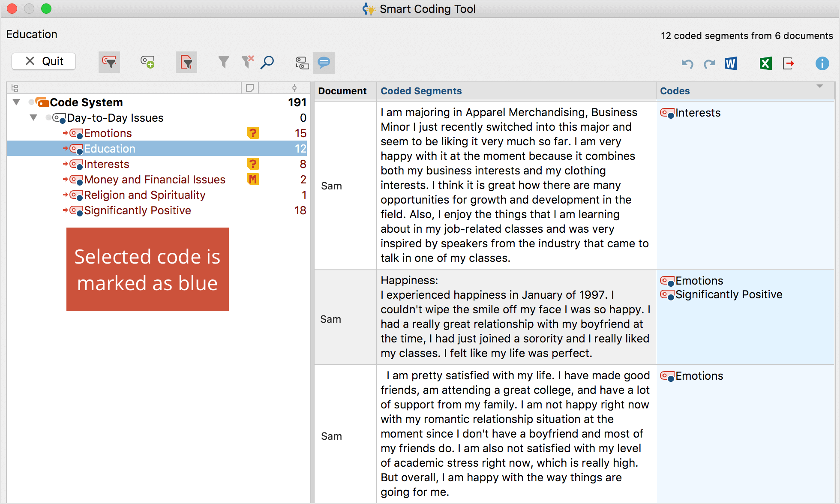840x504 pixels.
Task: Click the Day-to-Day Issues tag icon in the tree
Action: tap(59, 118)
